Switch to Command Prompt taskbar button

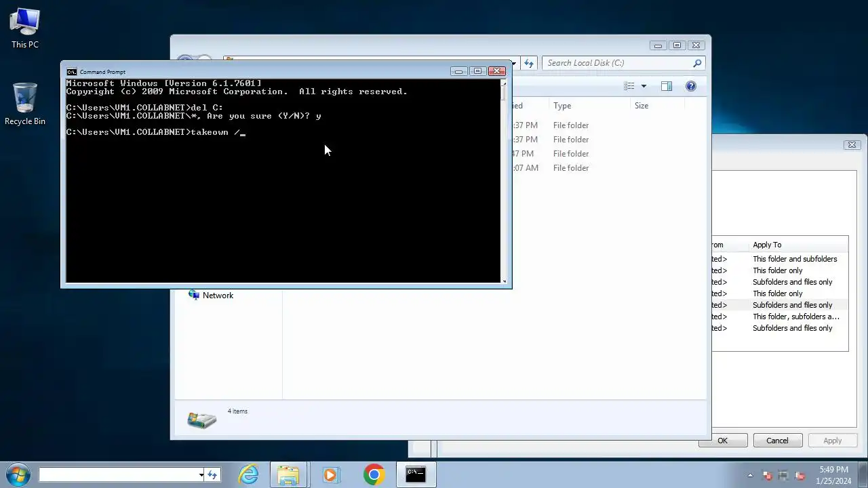pos(416,474)
